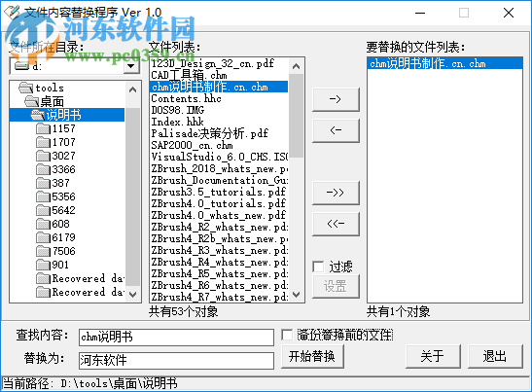Click the file list scroll up arrow

[x=297, y=66]
